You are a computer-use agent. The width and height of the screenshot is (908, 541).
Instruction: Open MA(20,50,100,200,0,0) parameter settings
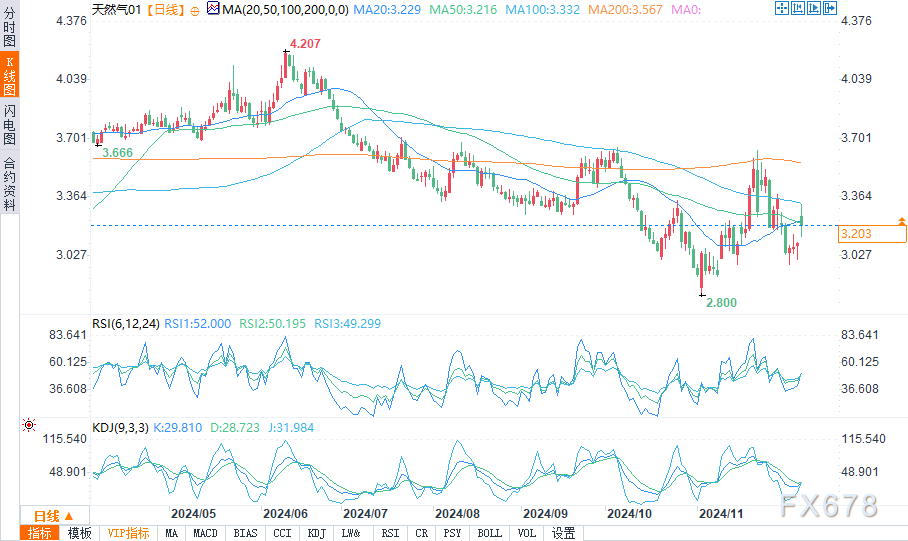pos(285,10)
